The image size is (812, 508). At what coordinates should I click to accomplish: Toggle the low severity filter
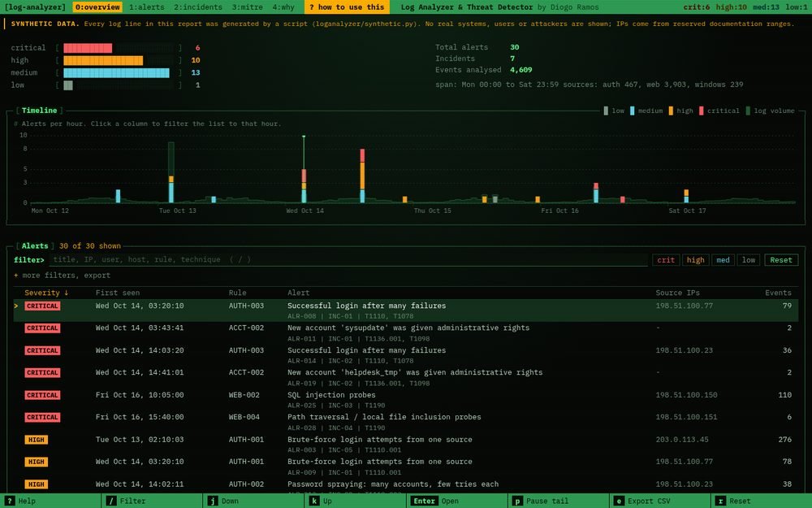tap(749, 260)
